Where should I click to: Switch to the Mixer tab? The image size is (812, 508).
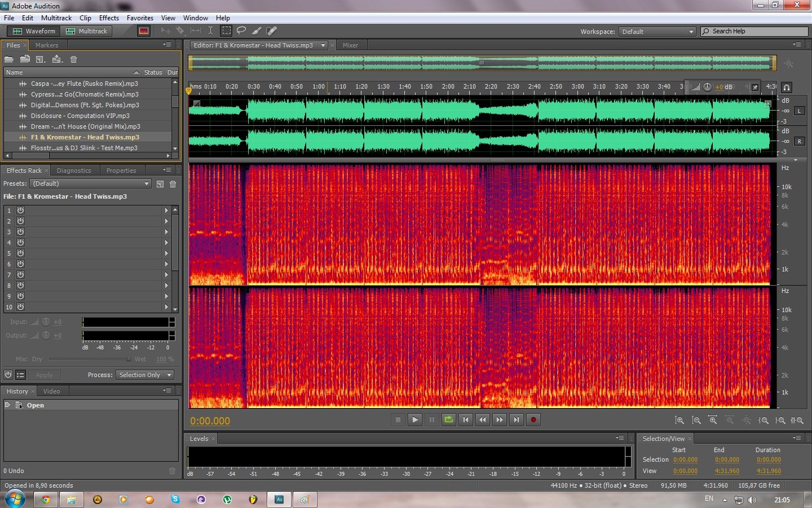[x=350, y=45]
